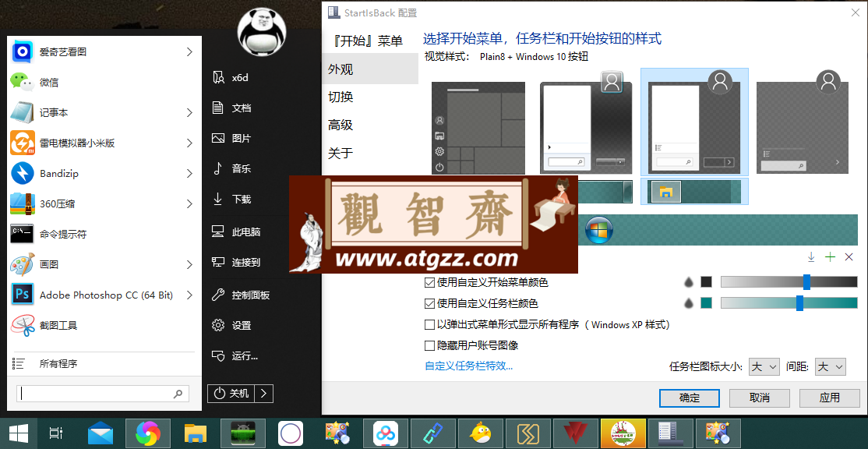
Task: Click the 取消 button
Action: coord(760,398)
